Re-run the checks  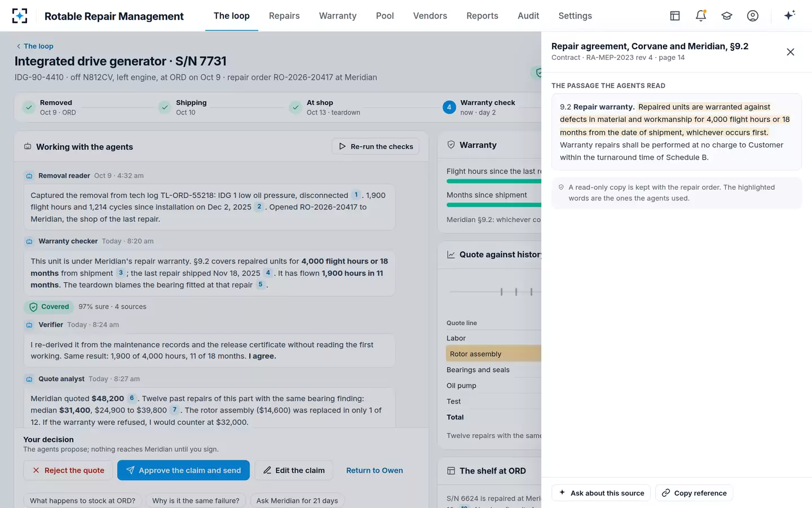click(x=376, y=147)
